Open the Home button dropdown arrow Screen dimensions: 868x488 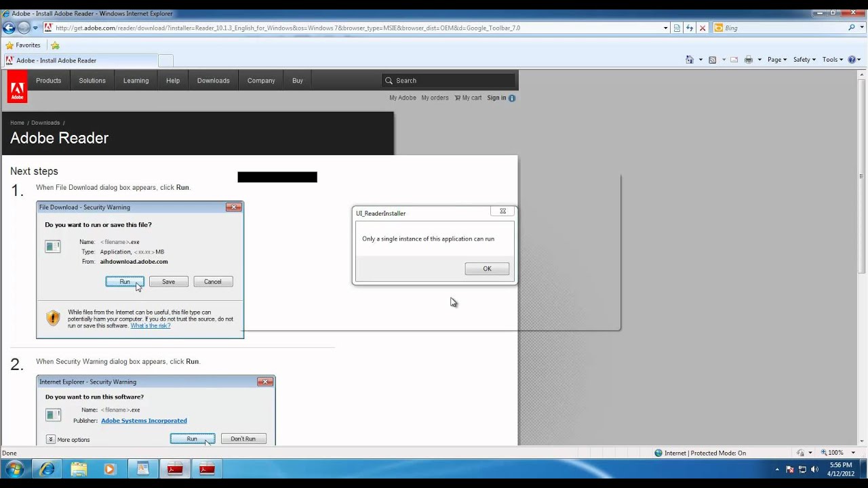[701, 60]
